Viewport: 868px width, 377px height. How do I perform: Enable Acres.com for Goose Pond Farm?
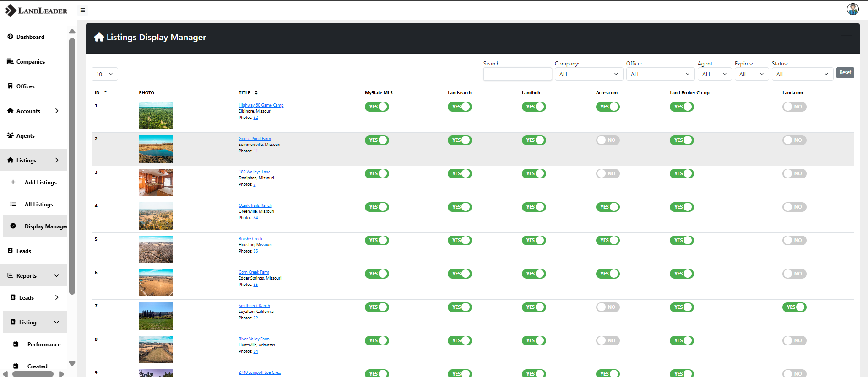608,140
